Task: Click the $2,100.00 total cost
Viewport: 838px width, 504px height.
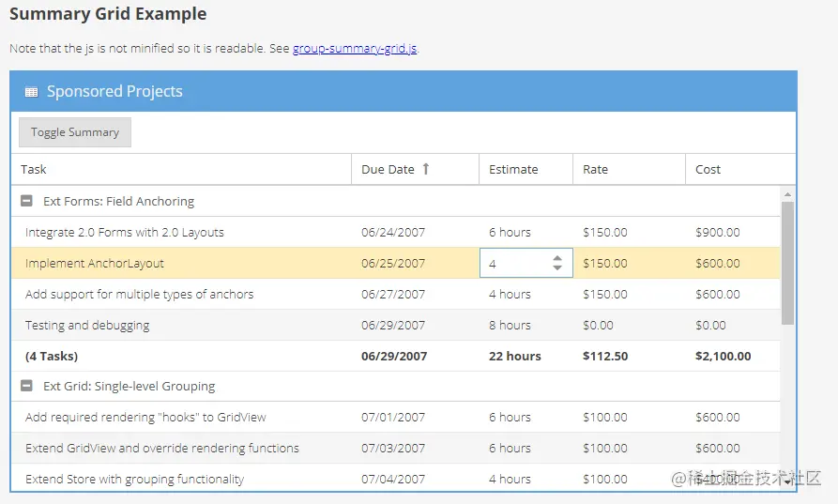Action: 724,357
